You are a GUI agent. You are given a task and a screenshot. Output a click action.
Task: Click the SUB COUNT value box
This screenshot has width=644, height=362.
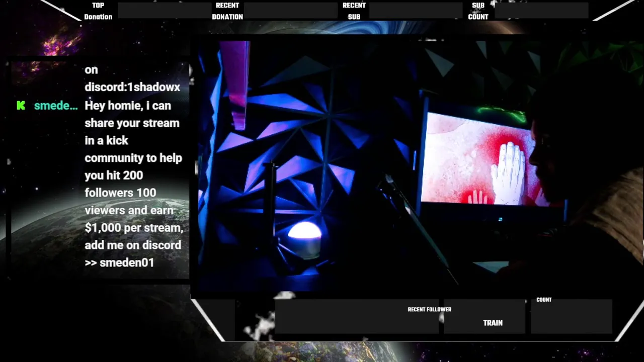[541, 11]
